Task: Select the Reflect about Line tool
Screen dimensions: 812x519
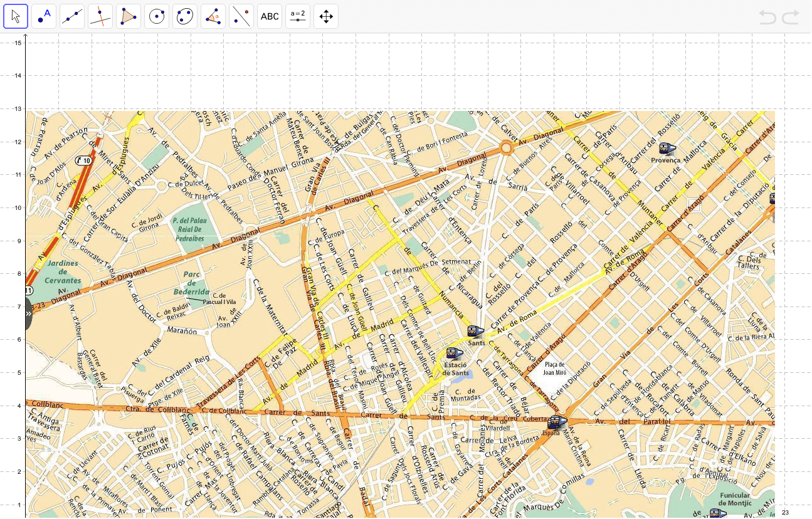Action: (x=241, y=16)
